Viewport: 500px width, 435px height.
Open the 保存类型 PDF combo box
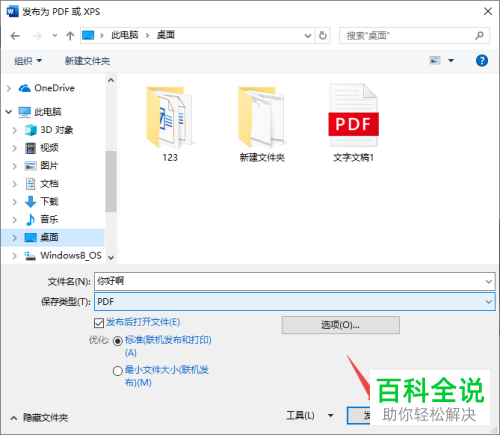[295, 302]
